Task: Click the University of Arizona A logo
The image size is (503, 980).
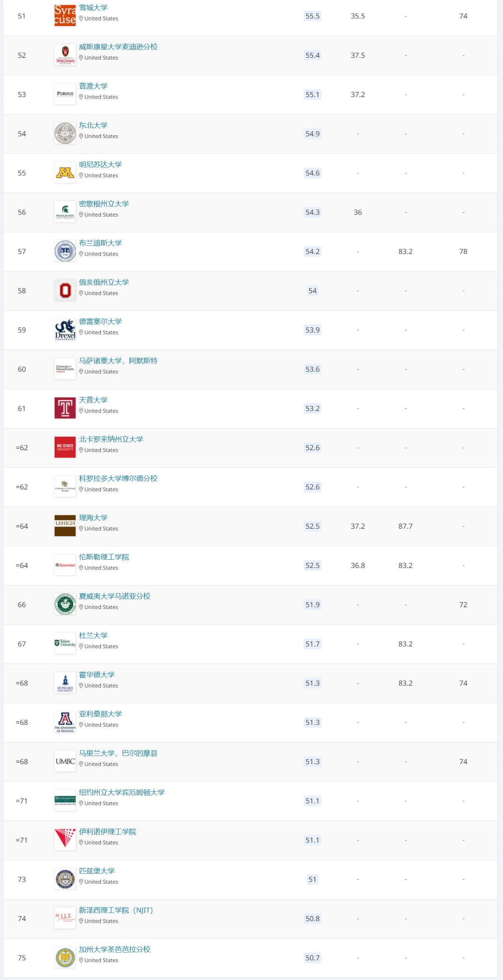Action: 65,722
